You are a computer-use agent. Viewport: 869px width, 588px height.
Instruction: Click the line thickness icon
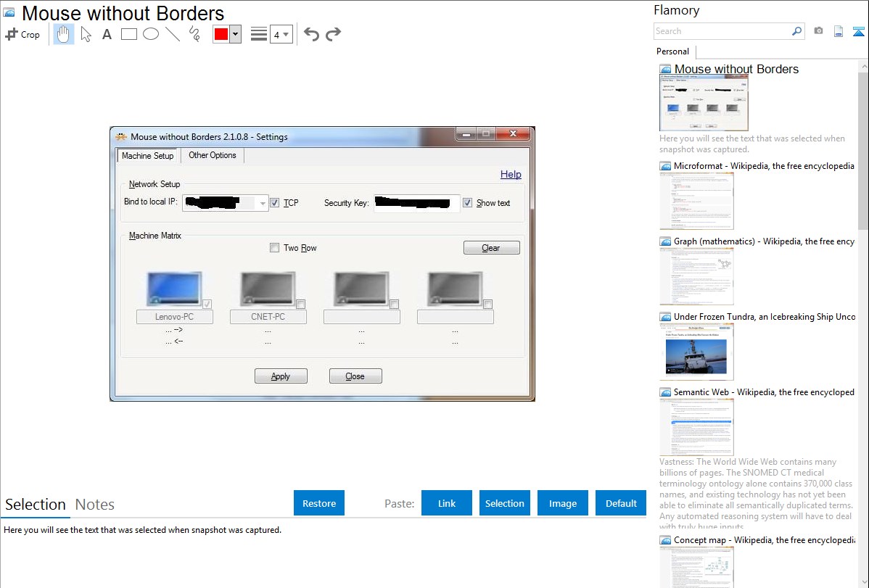pos(259,34)
